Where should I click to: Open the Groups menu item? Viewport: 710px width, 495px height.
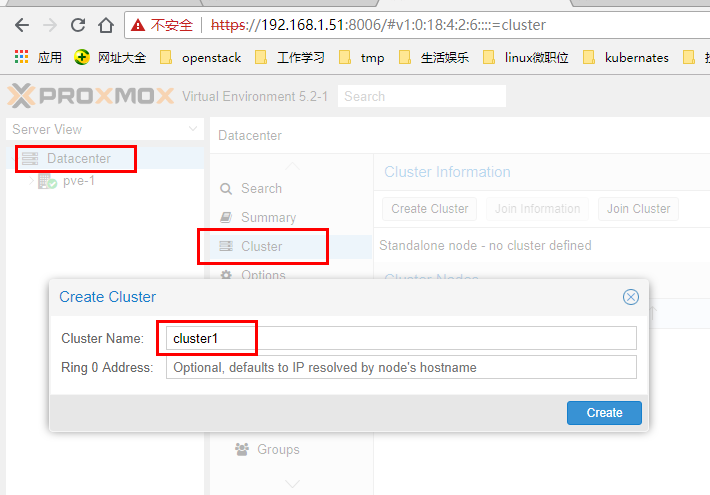point(278,449)
